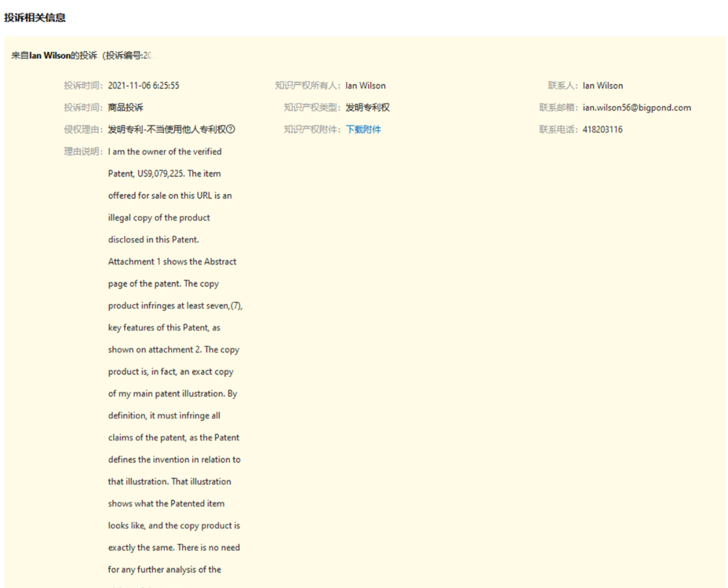Select the patent number line 'Patent, US9,079,225. The item'
Screen dimensions: 728x588
tap(164, 174)
